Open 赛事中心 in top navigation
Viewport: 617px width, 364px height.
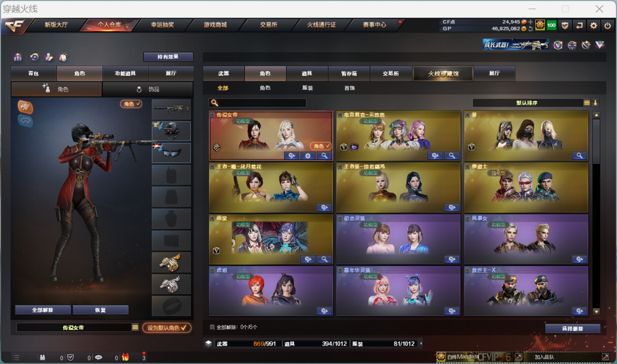tap(375, 25)
